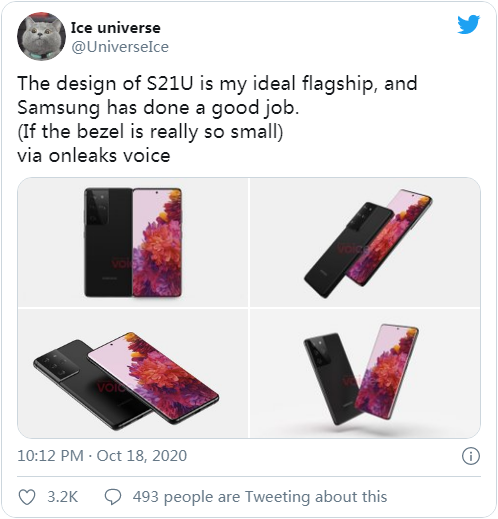Open replies via speech bubble icon
This screenshot has height=519, width=498.
click(113, 497)
